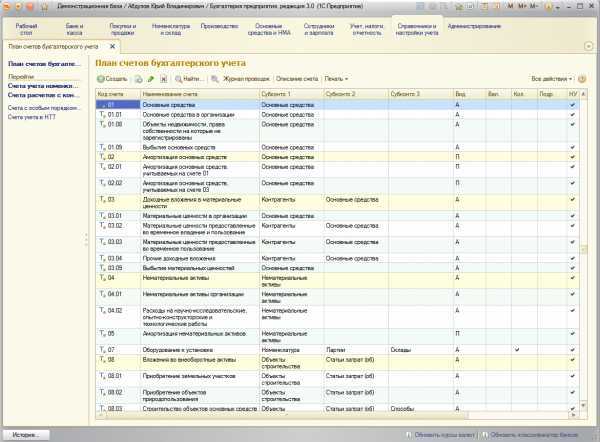Click the copy account icon in toolbar

(139, 79)
